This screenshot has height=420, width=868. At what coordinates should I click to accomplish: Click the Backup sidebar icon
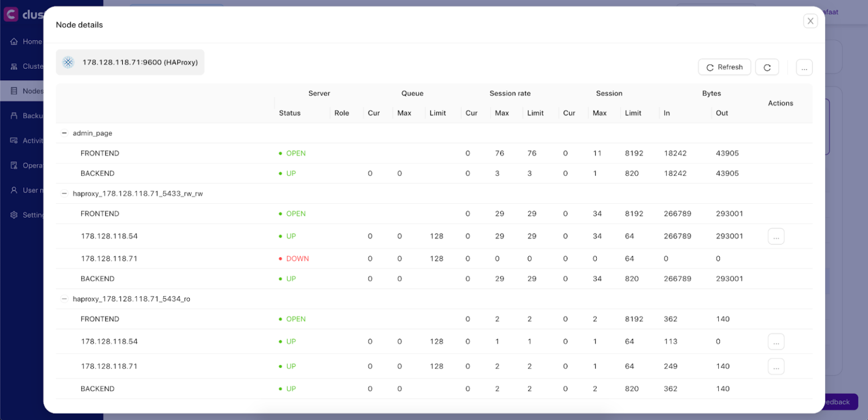[x=14, y=116]
